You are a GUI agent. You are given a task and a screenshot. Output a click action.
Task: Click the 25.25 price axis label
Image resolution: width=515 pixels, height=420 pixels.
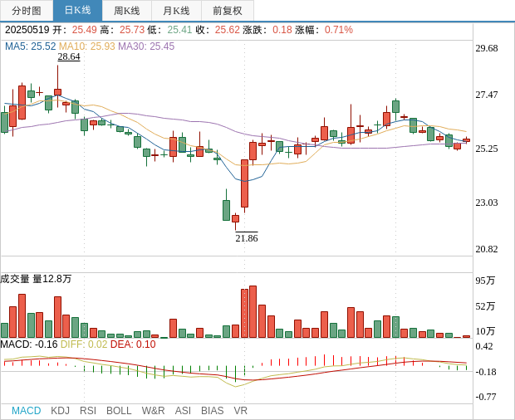click(x=487, y=149)
